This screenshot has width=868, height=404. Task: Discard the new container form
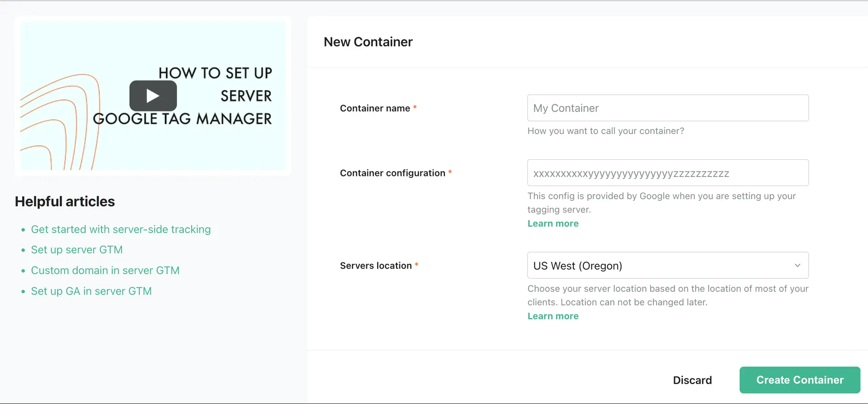coord(693,380)
